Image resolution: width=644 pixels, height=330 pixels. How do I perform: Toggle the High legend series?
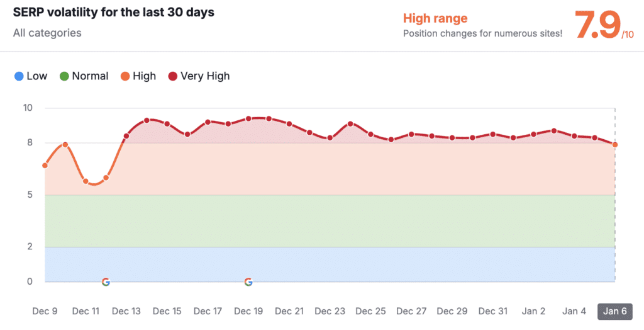(138, 76)
